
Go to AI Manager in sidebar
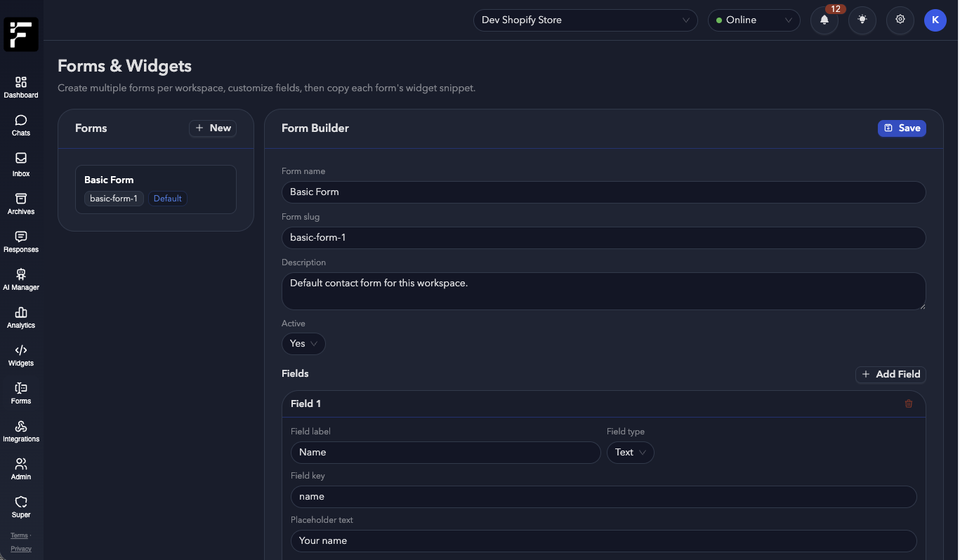pos(21,279)
